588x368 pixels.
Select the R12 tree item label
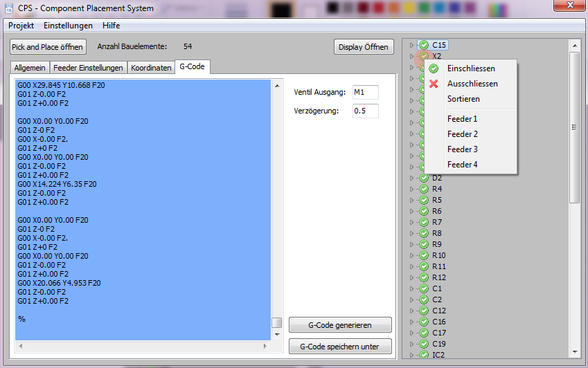coord(439,277)
